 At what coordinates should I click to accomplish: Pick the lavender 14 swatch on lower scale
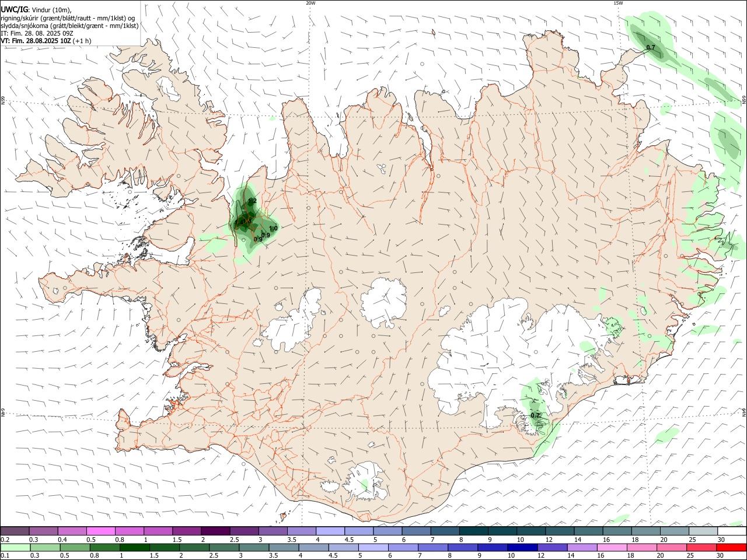click(581, 547)
